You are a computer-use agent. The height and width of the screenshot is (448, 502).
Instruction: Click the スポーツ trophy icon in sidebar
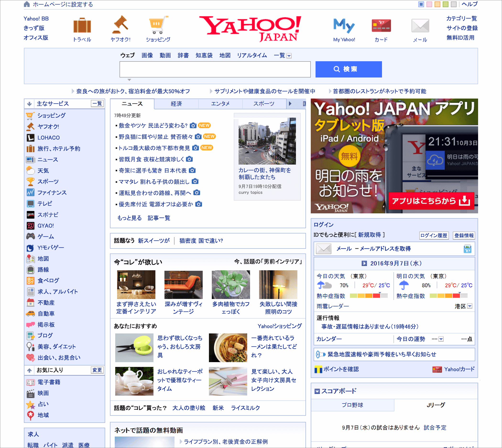(30, 182)
